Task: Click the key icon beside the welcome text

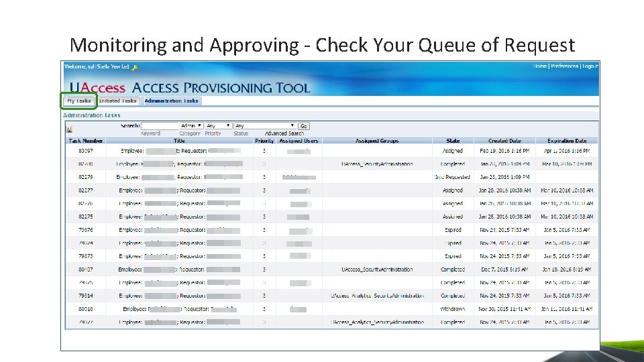Action: point(134,68)
